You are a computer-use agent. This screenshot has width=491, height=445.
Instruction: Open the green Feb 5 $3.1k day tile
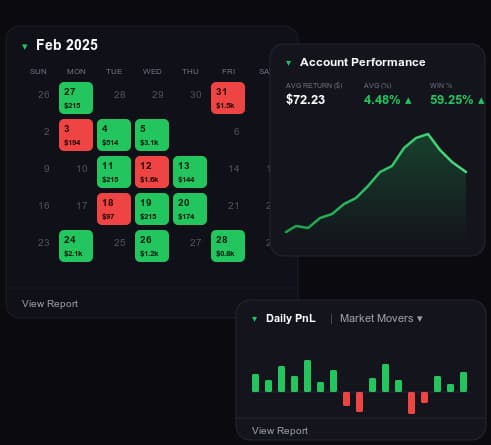pos(152,135)
